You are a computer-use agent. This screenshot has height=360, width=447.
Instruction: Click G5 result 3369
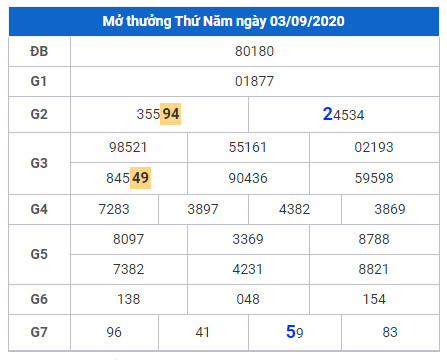248,239
